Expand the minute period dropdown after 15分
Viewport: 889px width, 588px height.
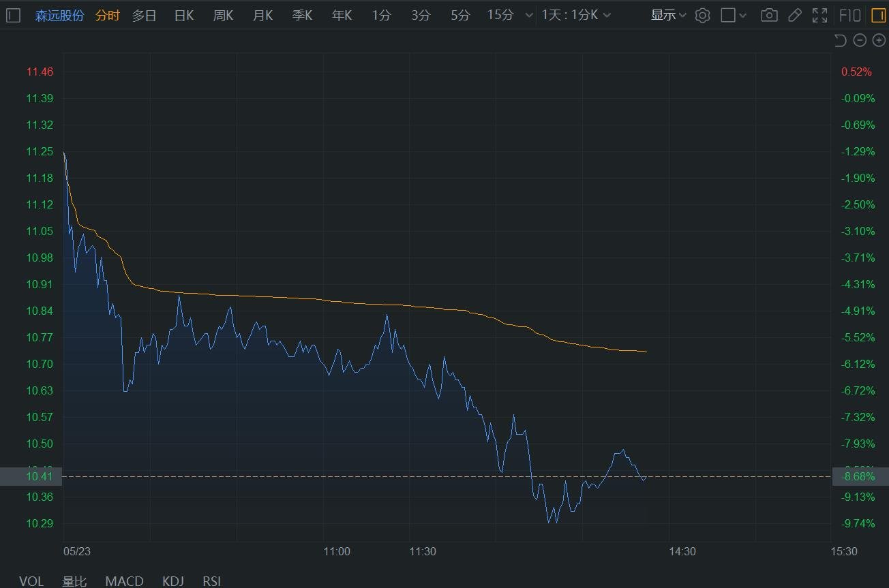coord(530,15)
